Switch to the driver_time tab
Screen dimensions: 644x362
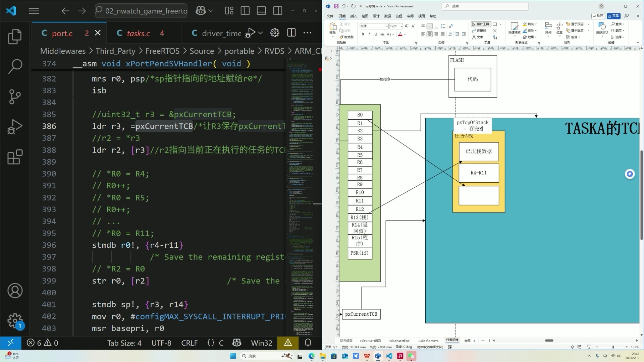[221, 33]
